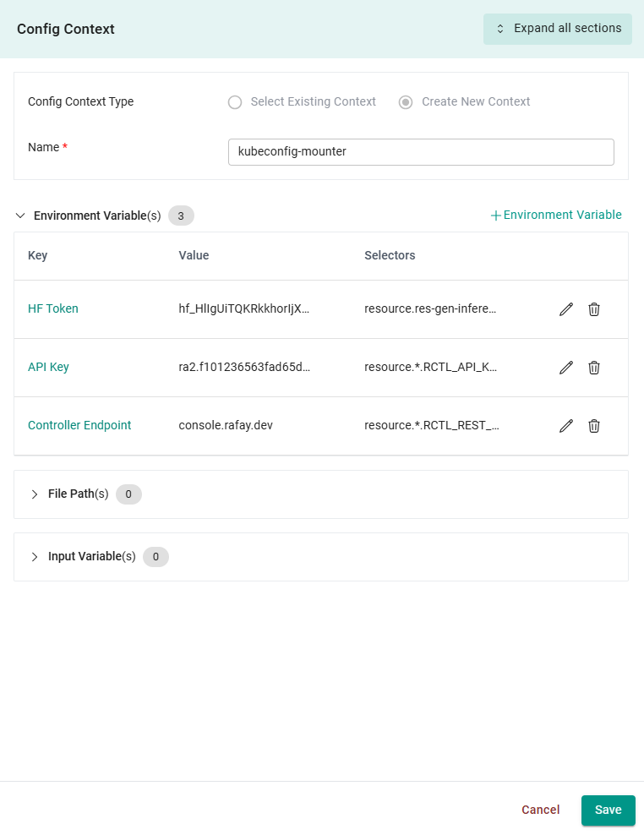The width and height of the screenshot is (644, 835).
Task: Focus the Name input field
Action: (421, 152)
